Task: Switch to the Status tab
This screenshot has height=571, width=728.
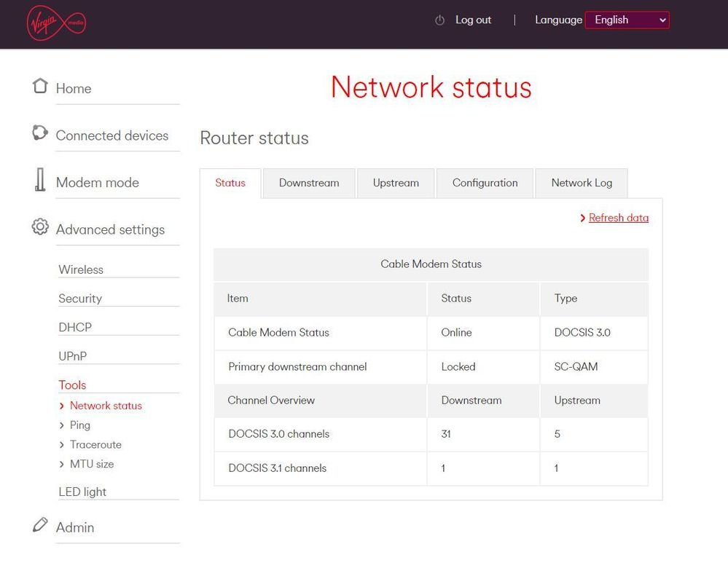Action: click(230, 183)
